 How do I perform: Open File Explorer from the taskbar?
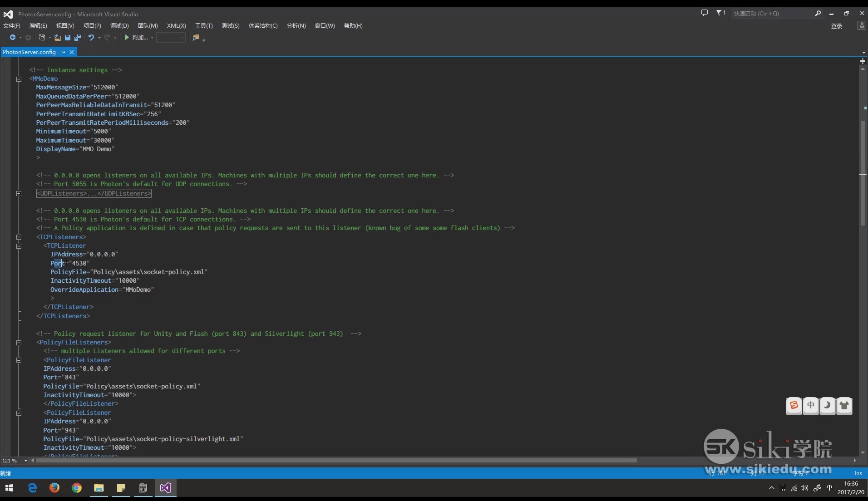(99, 488)
